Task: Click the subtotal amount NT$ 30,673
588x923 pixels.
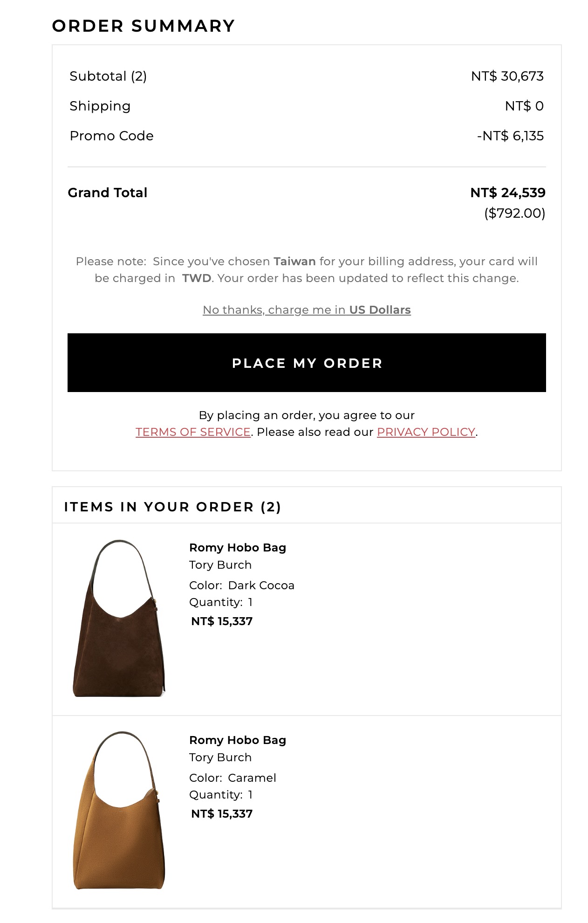Action: (507, 76)
